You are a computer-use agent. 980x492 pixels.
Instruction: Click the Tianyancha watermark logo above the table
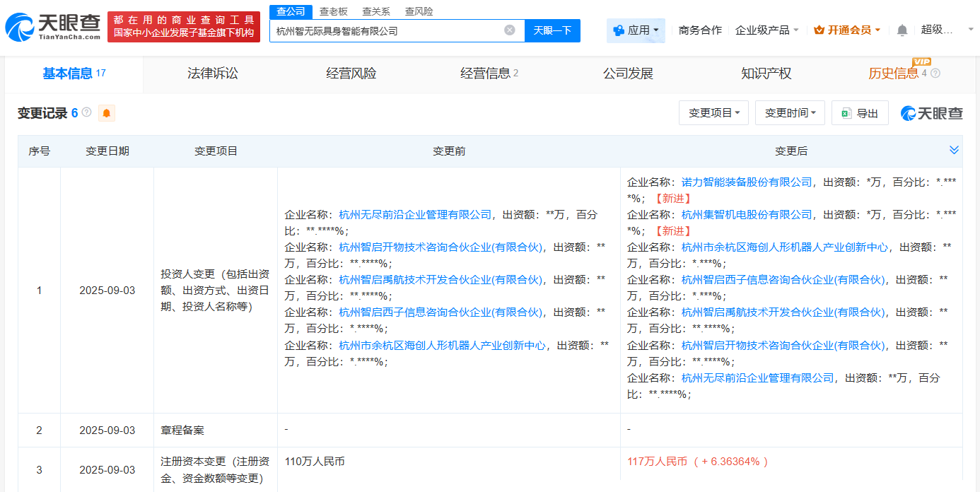click(931, 112)
